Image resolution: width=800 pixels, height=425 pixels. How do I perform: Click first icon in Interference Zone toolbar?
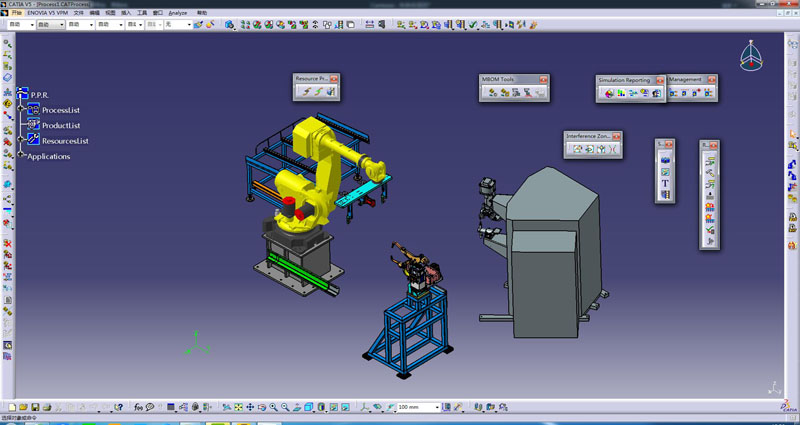pyautogui.click(x=577, y=149)
